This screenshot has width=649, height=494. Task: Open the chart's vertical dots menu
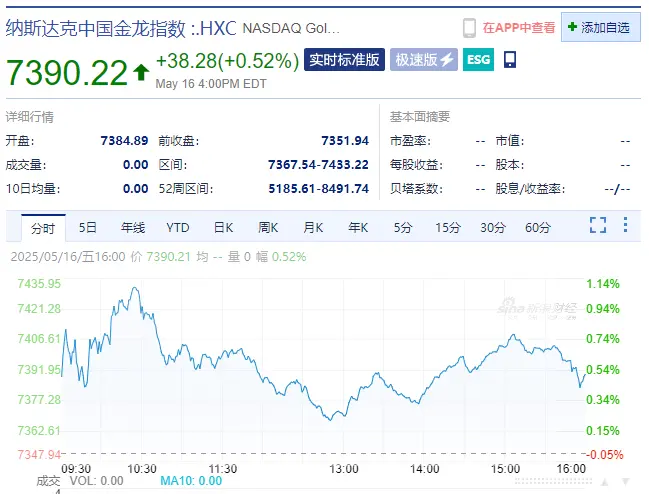pos(627,226)
